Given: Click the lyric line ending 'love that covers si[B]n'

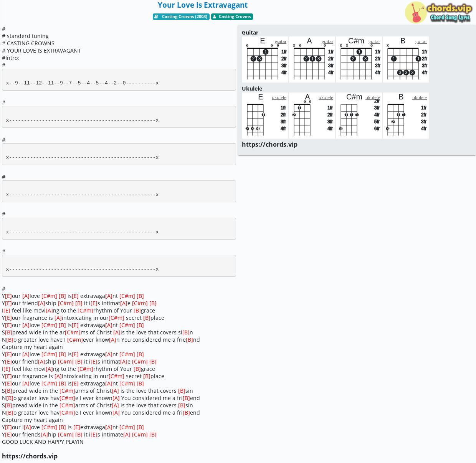Looking at the screenshot, I should (98, 332).
